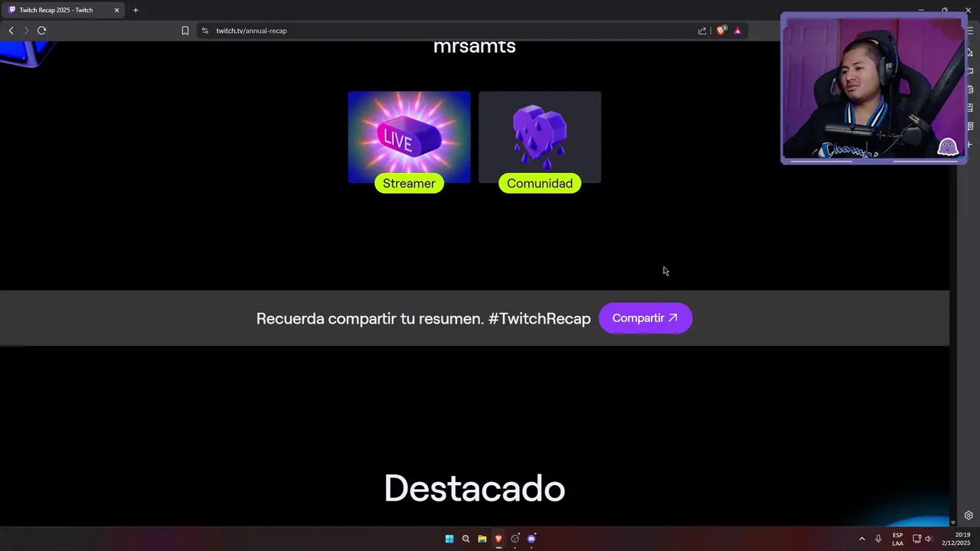Viewport: 980px width, 551px height.
Task: Close the Twitch Recap 2025 tab
Action: coord(116,10)
